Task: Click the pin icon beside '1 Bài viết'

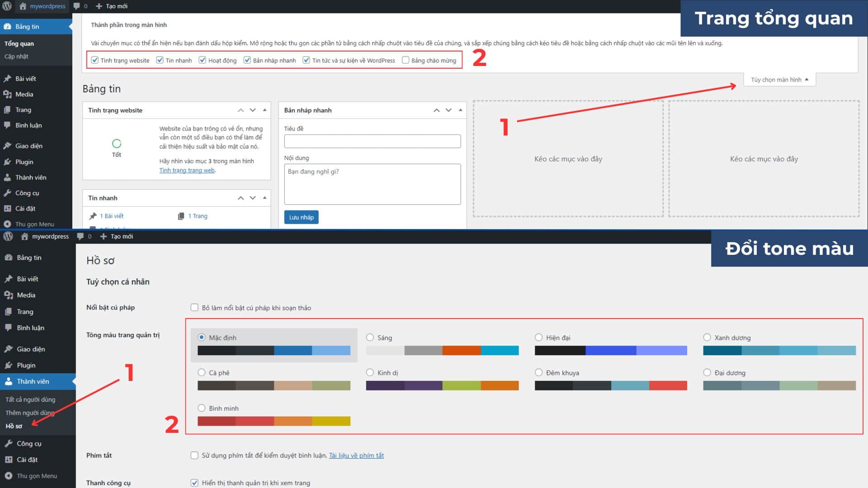Action: (93, 216)
